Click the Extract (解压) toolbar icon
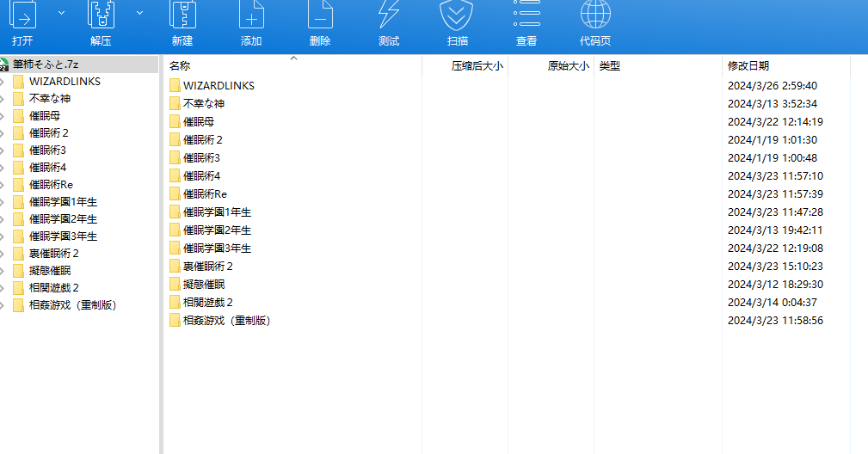Viewport: 868px width, 454px height. pyautogui.click(x=101, y=15)
